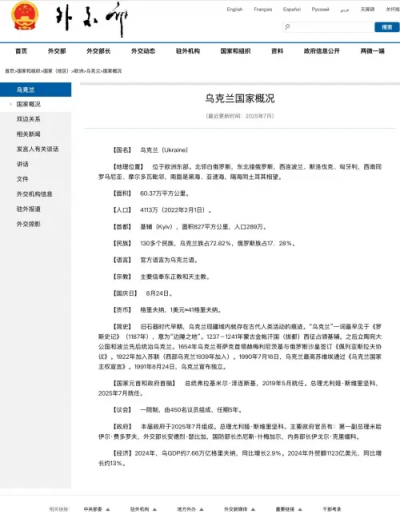Click the national emblem logo

pyautogui.click(x=25, y=15)
